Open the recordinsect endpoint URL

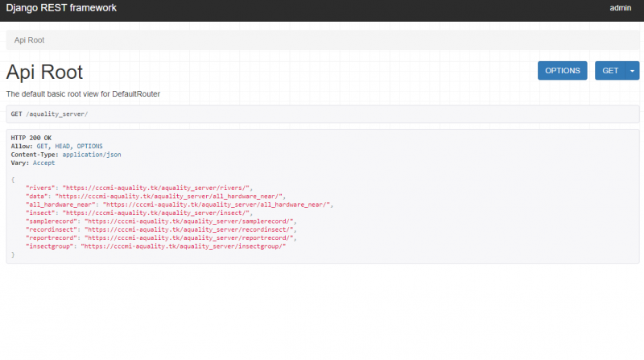tap(189, 230)
